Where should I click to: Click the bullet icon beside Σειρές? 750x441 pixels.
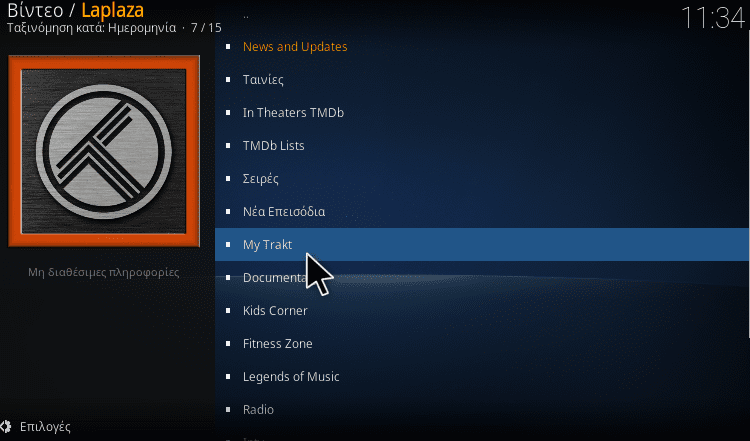click(x=228, y=178)
